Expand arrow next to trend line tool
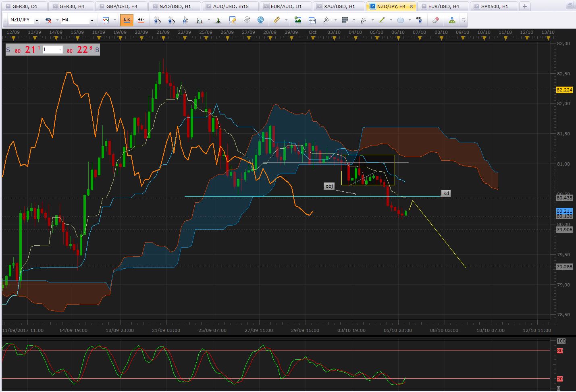The height and width of the screenshot is (392, 576). point(391,20)
